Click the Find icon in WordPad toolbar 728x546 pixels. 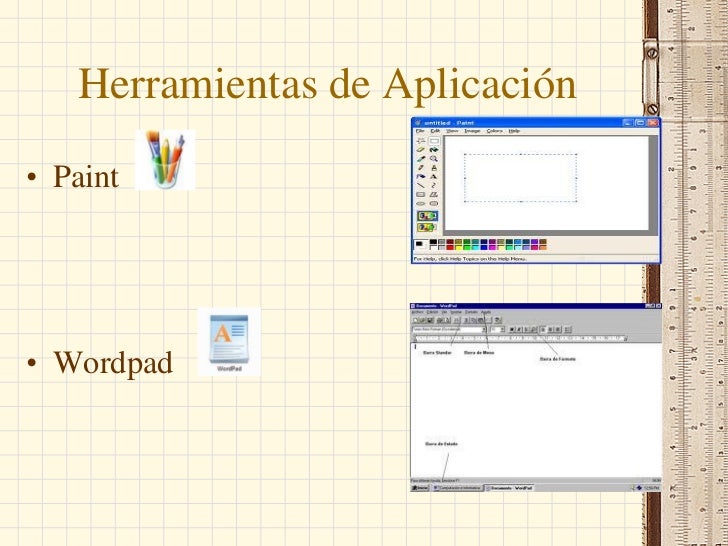click(x=457, y=320)
